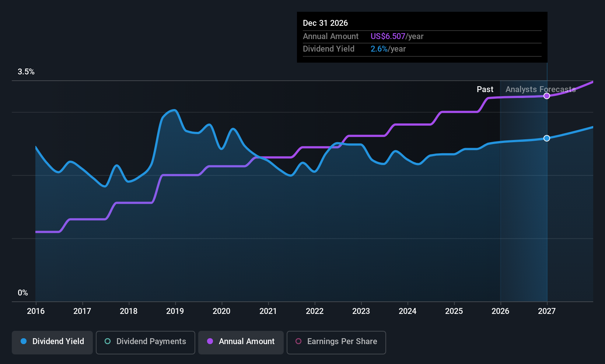Click the Analysts Forecasts label
605x364 pixels.
click(541, 90)
